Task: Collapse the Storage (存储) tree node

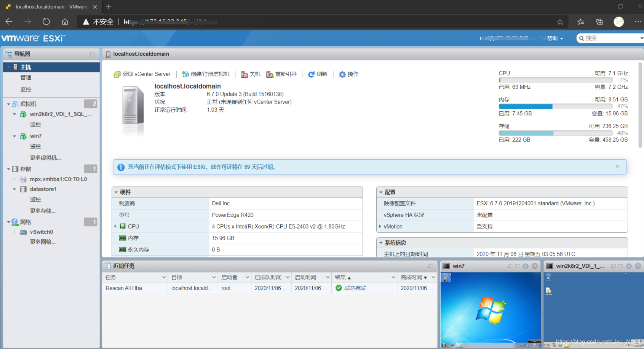Action: [8, 169]
